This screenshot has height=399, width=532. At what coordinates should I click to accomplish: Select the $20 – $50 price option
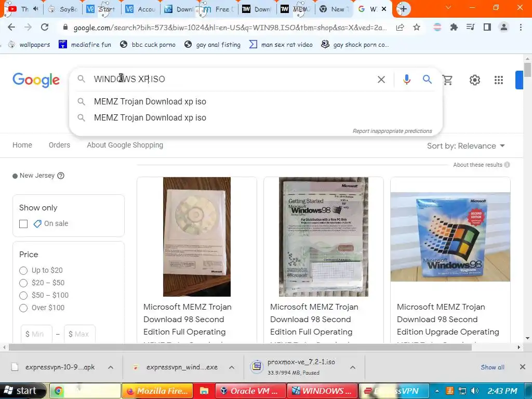[23, 283]
